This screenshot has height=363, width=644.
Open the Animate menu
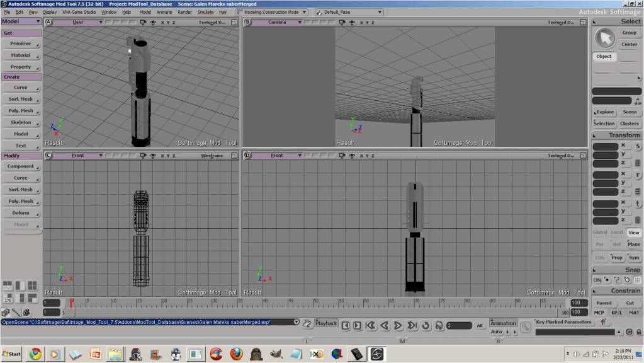coord(164,13)
